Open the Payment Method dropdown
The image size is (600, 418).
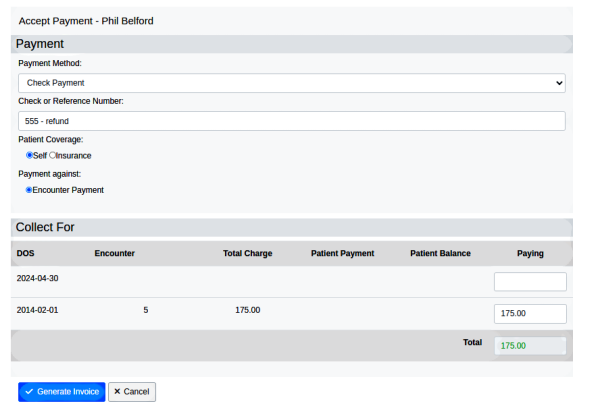[x=292, y=83]
